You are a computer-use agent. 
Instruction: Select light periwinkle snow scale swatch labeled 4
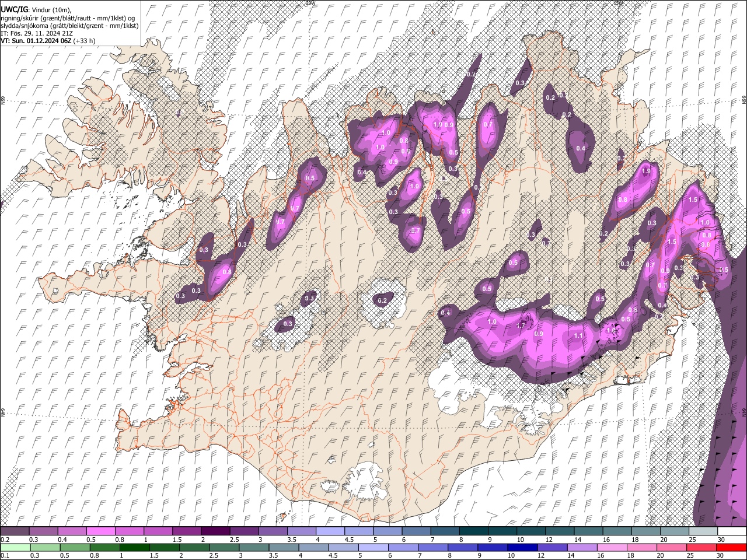(330, 531)
